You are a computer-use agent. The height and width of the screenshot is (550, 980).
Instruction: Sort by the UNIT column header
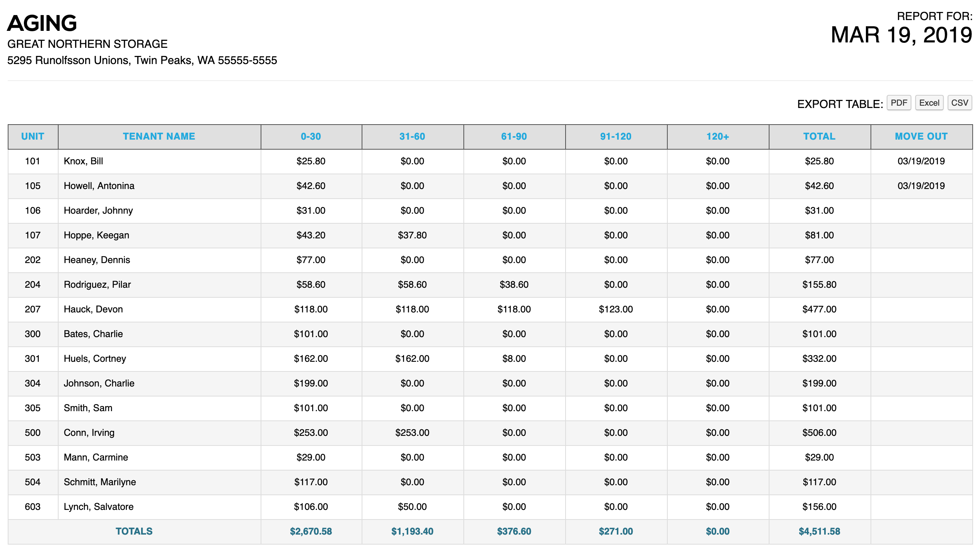click(33, 137)
